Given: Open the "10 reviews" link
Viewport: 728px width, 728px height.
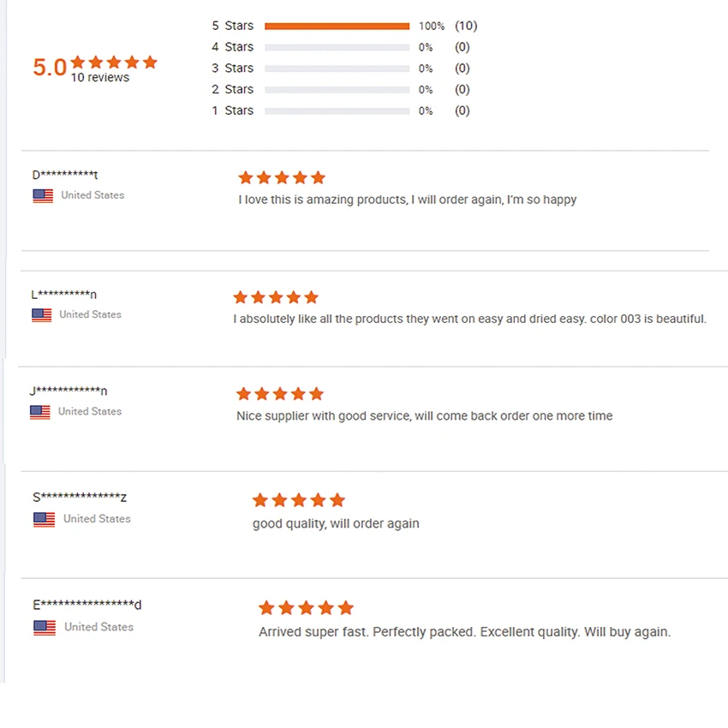Looking at the screenshot, I should (x=100, y=78).
